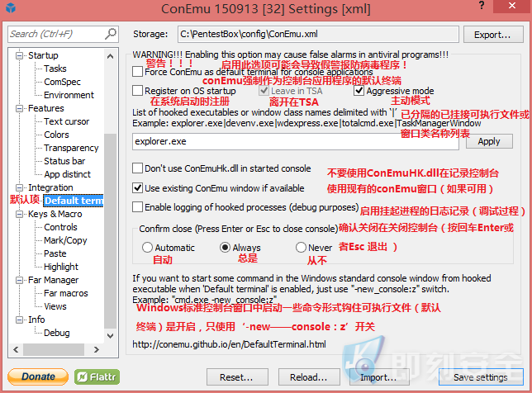Open the Status bar settings page

64,161
